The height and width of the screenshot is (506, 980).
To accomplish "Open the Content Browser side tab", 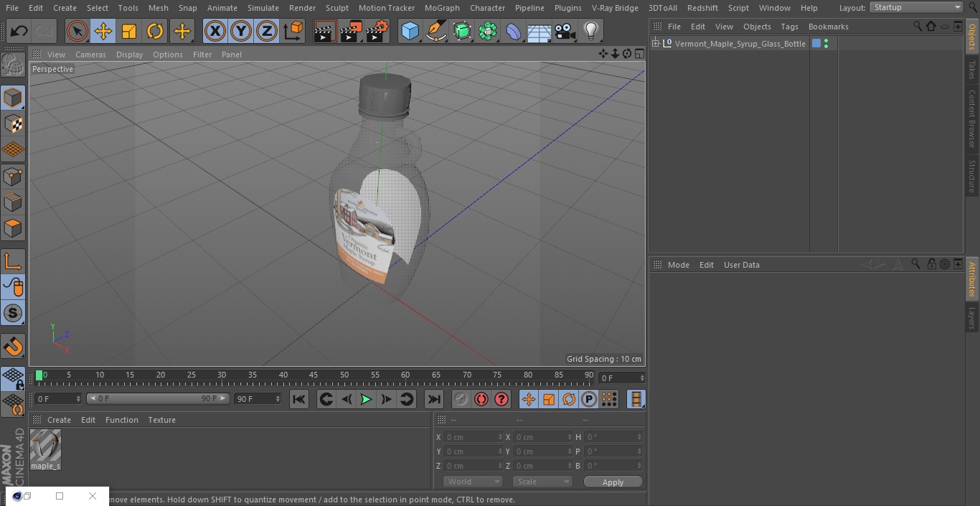I will click(972, 118).
